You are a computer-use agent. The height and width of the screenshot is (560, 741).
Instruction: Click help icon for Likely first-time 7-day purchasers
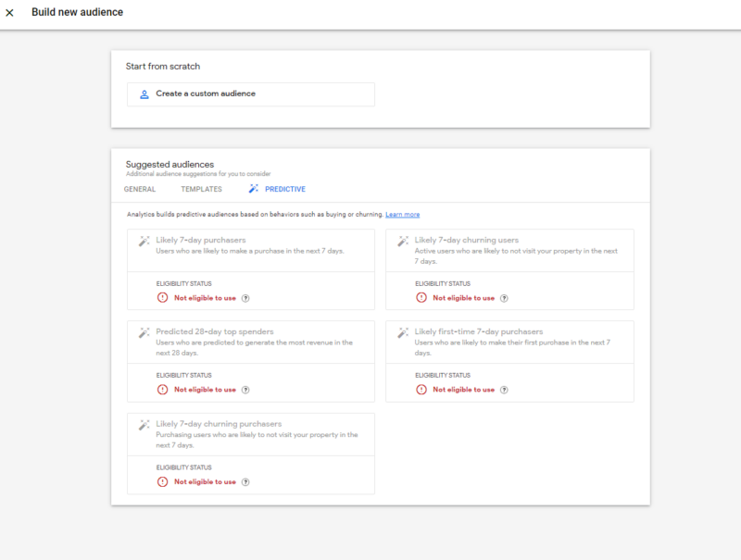504,390
